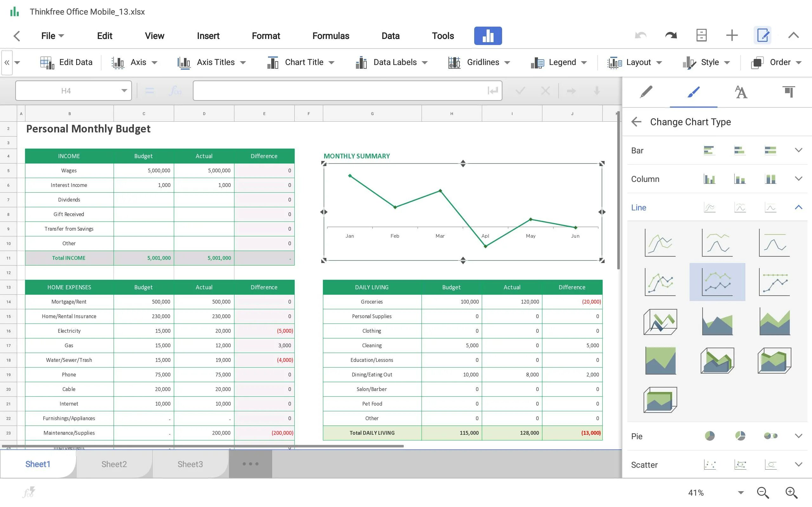
Task: Toggle the edit mode pencil button
Action: pyautogui.click(x=762, y=35)
